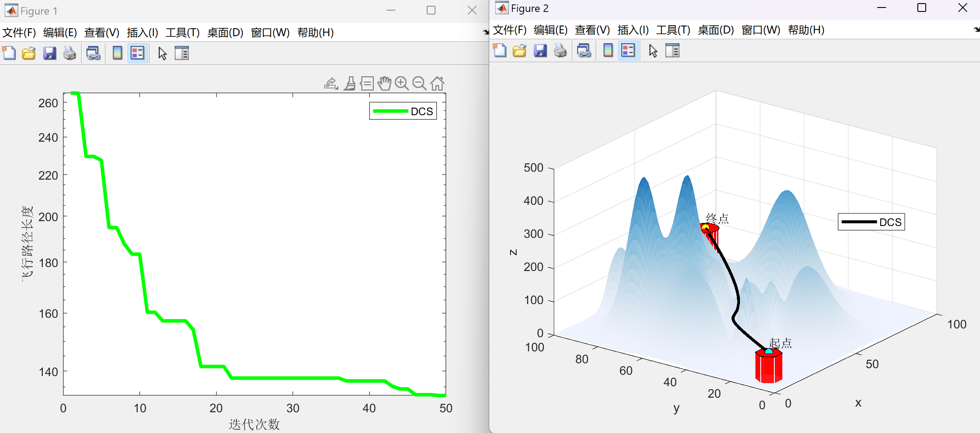Open the 插入(I) menu in Figure 1
980x433 pixels.
pyautogui.click(x=142, y=33)
